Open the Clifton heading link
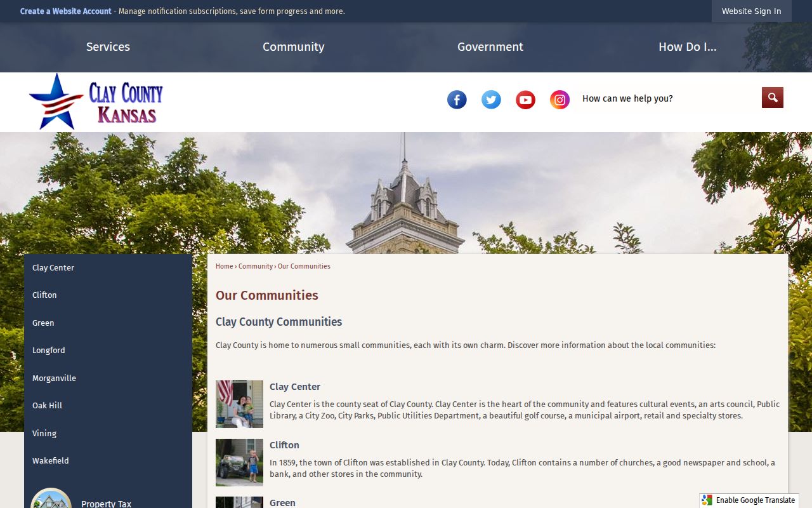This screenshot has height=508, width=812. (284, 445)
